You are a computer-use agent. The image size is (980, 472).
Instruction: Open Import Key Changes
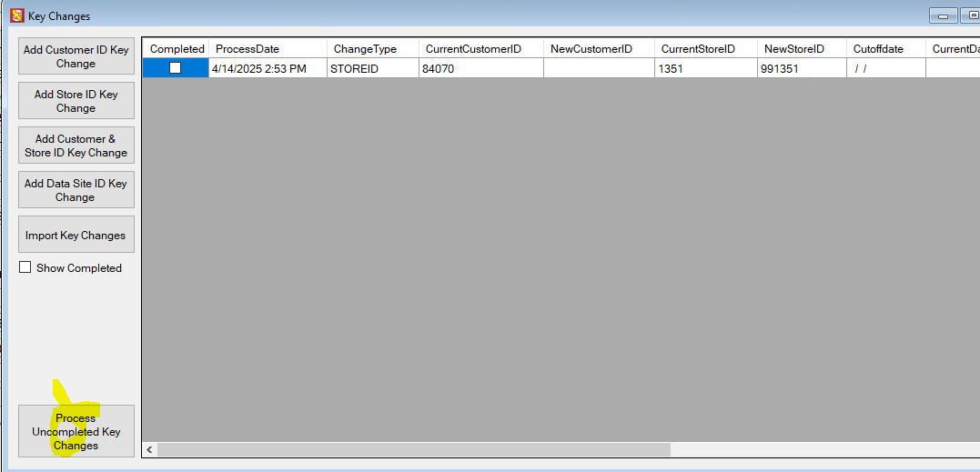click(76, 235)
